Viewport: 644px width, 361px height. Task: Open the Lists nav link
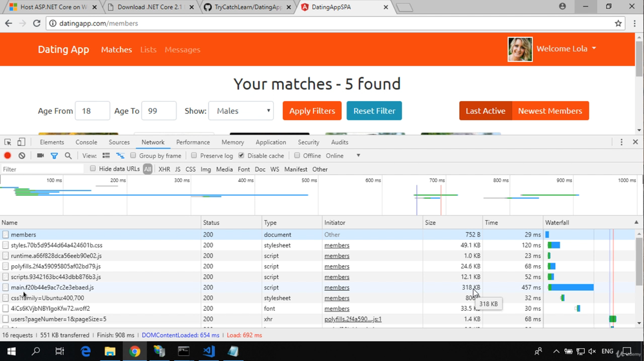click(148, 50)
